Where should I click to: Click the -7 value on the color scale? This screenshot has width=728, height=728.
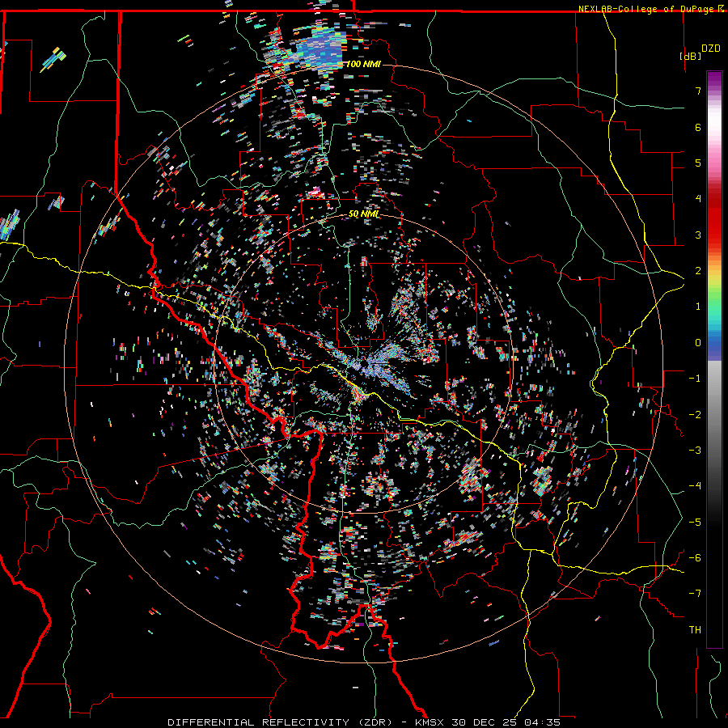point(695,594)
